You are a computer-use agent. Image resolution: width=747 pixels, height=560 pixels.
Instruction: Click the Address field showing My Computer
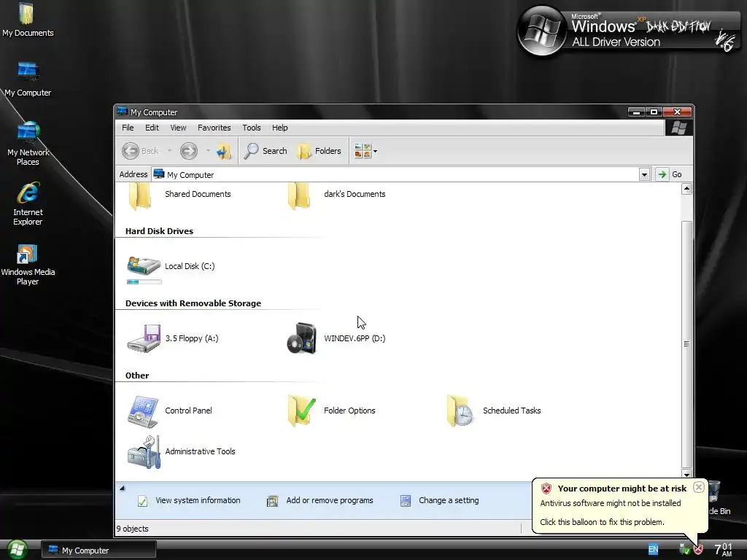tap(395, 175)
